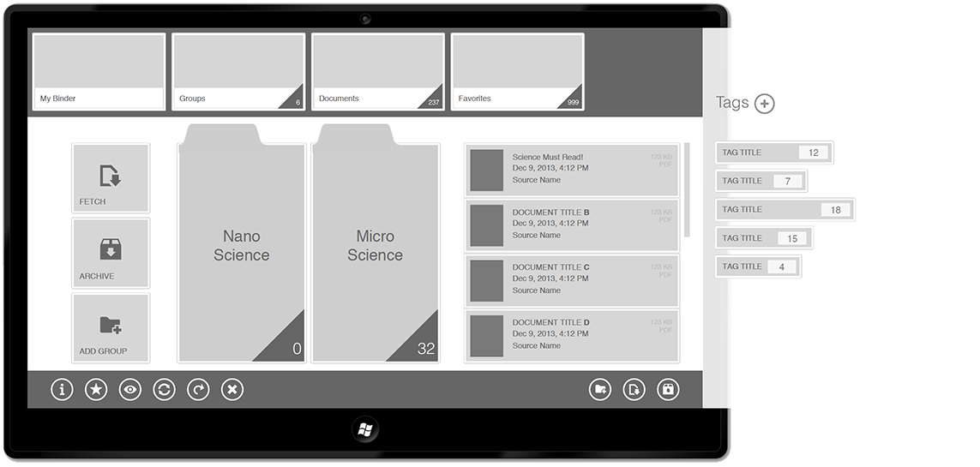
Task: Click the archive box icon in bottom bar
Action: [x=668, y=390]
